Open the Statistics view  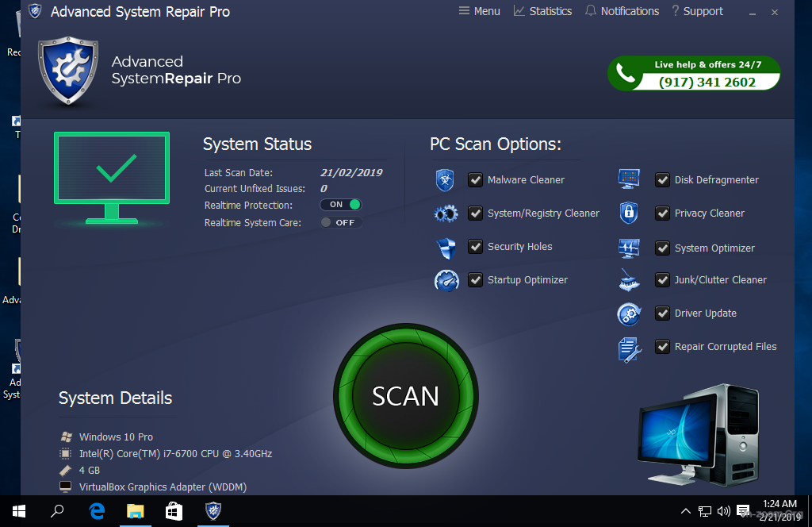(542, 11)
